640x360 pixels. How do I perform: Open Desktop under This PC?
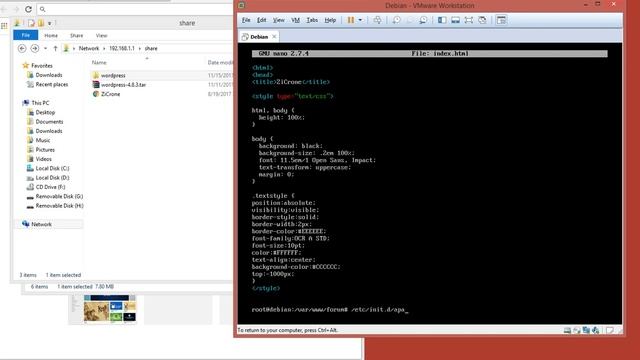coord(45,112)
